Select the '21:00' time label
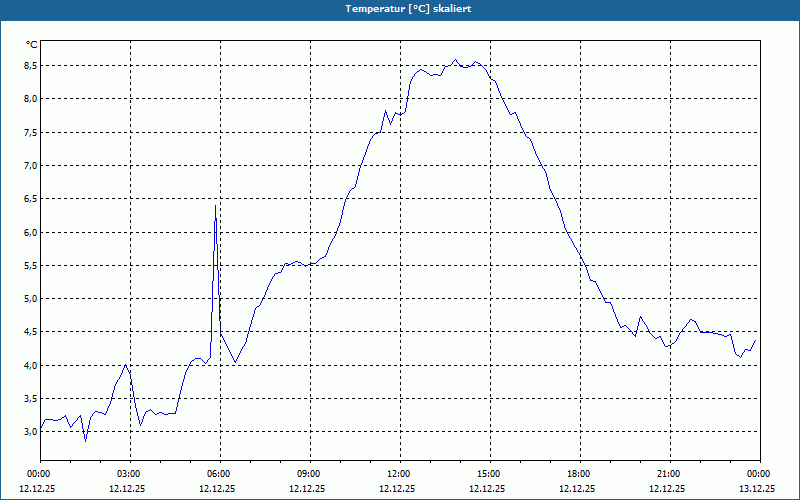Screen dimensions: 800x500 [x=668, y=474]
